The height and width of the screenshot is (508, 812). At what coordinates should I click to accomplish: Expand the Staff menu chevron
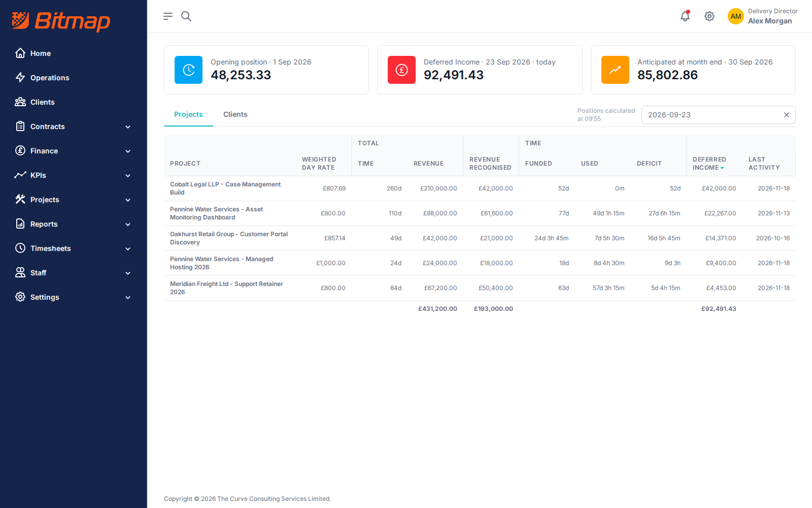(128, 273)
